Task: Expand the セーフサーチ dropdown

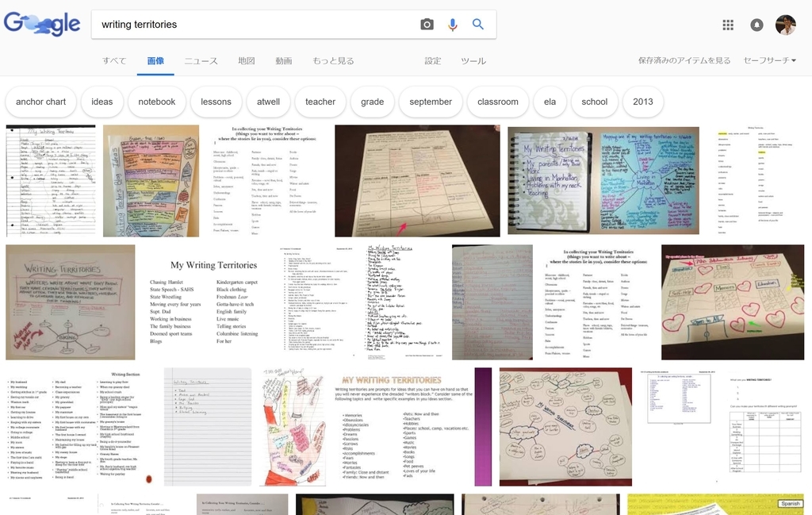Action: 769,60
